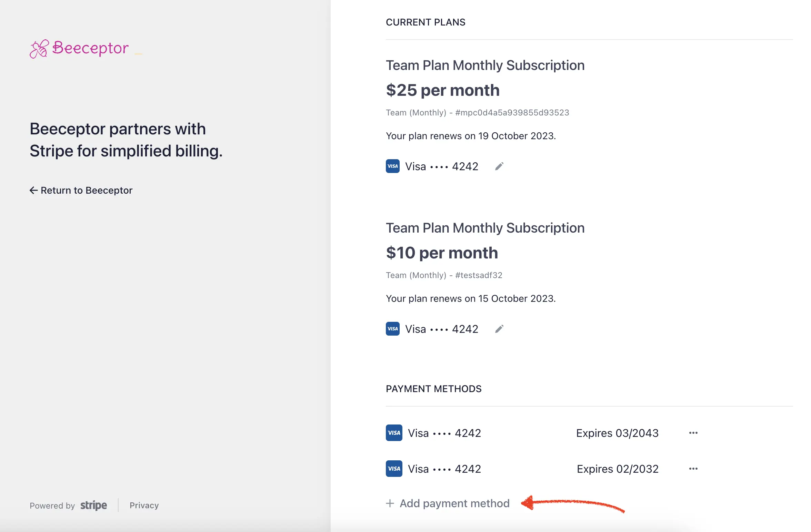Image resolution: width=811 pixels, height=532 pixels.
Task: Select the CURRENT PLANS section header
Action: coord(425,22)
